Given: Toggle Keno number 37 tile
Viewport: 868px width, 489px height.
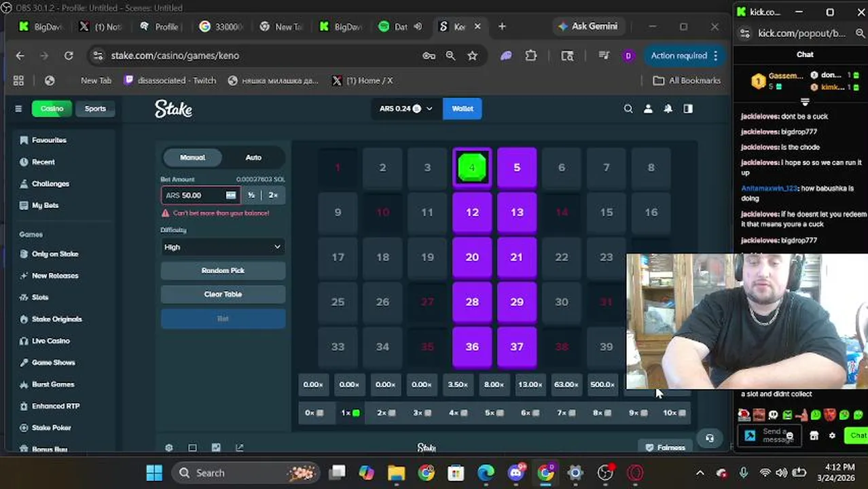Looking at the screenshot, I should 517,346.
